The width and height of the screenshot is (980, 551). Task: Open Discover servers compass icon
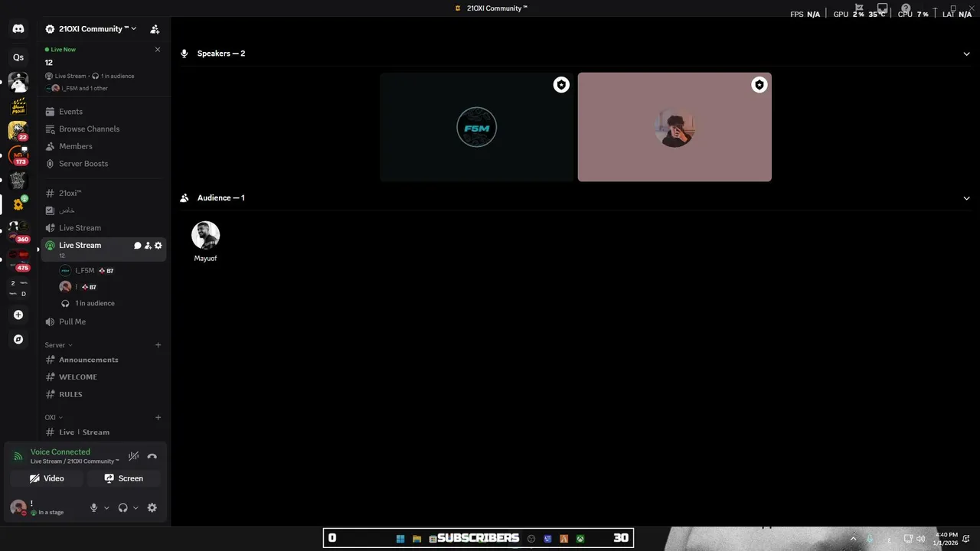point(18,339)
